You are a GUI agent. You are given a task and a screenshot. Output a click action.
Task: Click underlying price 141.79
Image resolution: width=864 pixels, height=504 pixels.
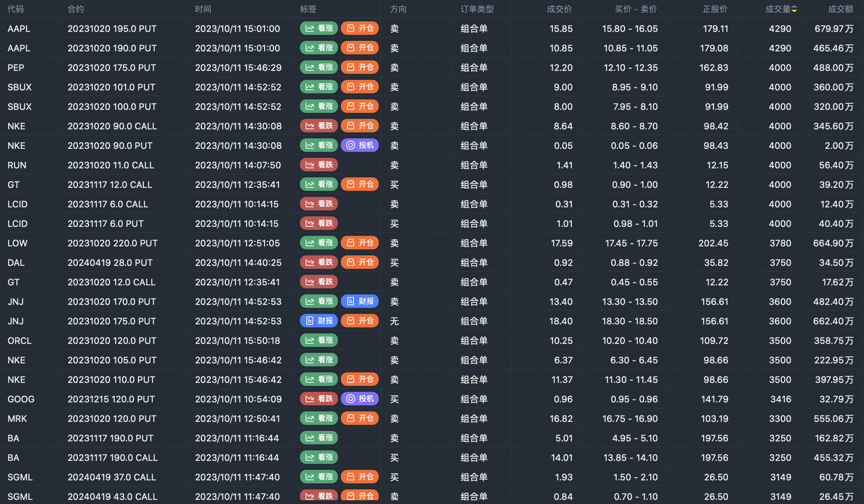click(x=715, y=399)
